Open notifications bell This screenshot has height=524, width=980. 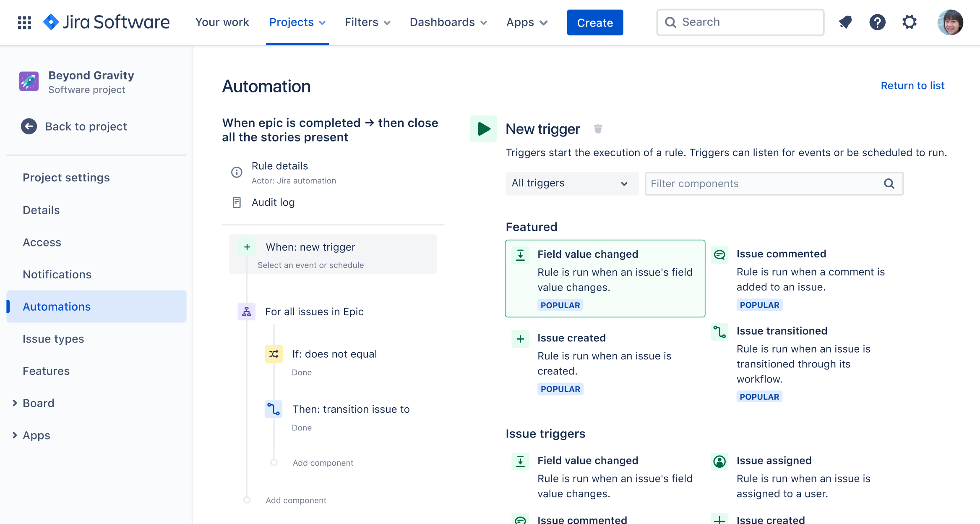[x=845, y=22]
